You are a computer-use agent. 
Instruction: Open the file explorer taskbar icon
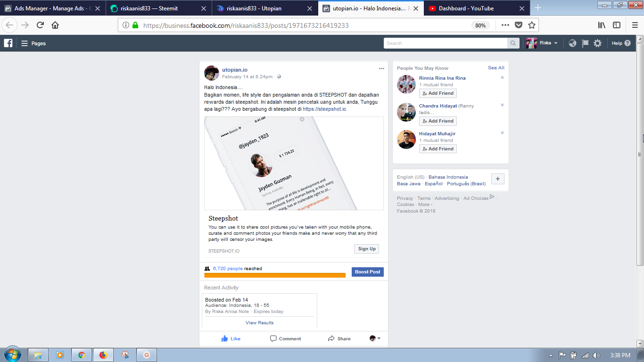click(38, 355)
